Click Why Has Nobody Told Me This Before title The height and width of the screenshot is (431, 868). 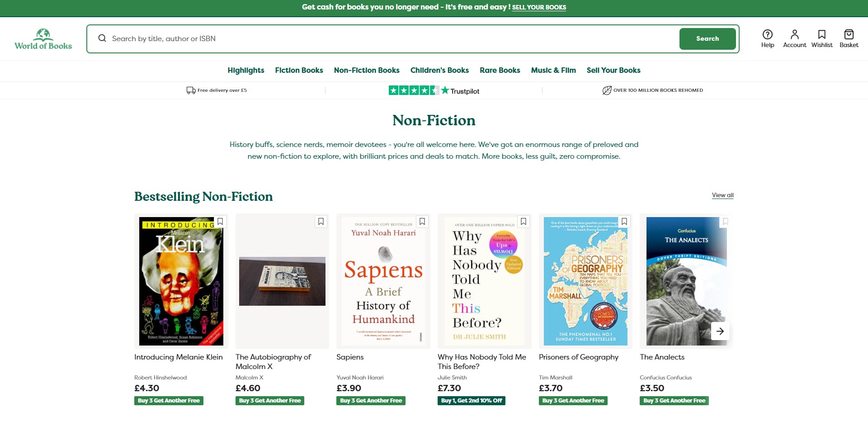pos(482,362)
